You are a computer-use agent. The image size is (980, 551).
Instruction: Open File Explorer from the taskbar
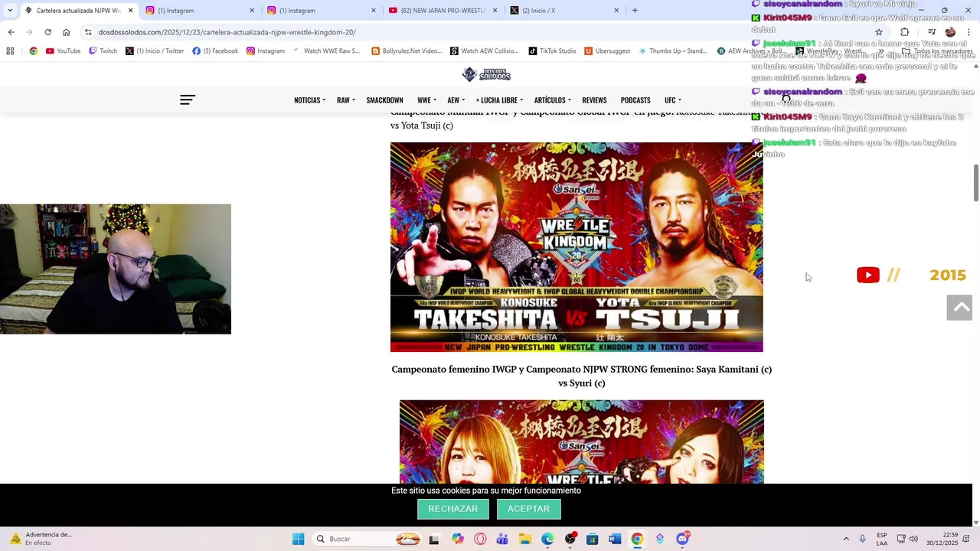pos(525,539)
